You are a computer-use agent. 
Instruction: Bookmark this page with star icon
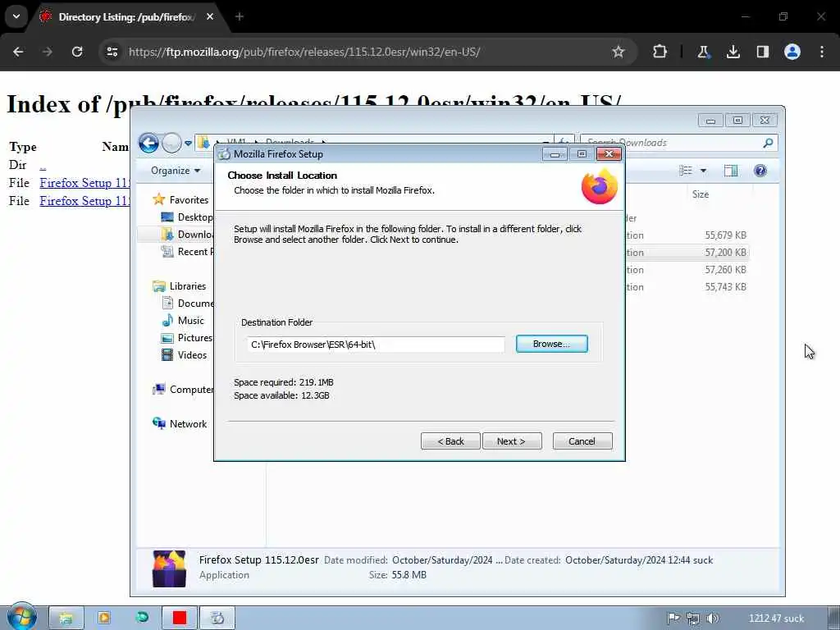619,52
